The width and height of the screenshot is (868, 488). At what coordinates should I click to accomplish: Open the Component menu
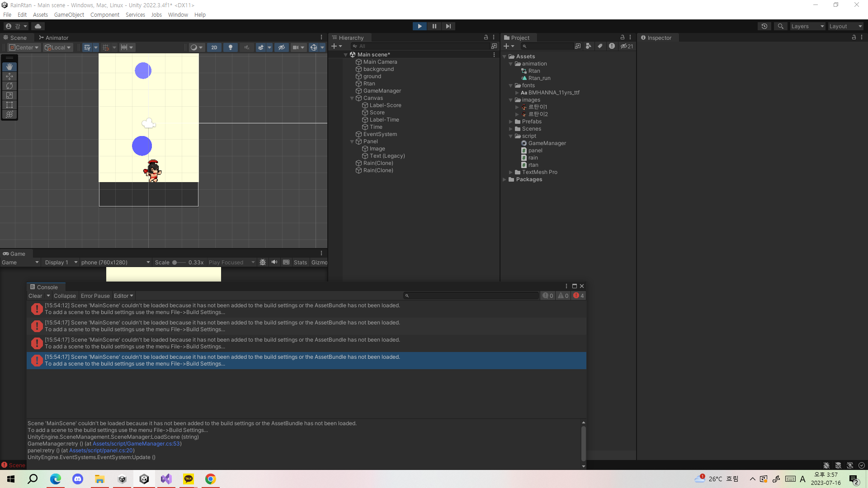point(105,15)
